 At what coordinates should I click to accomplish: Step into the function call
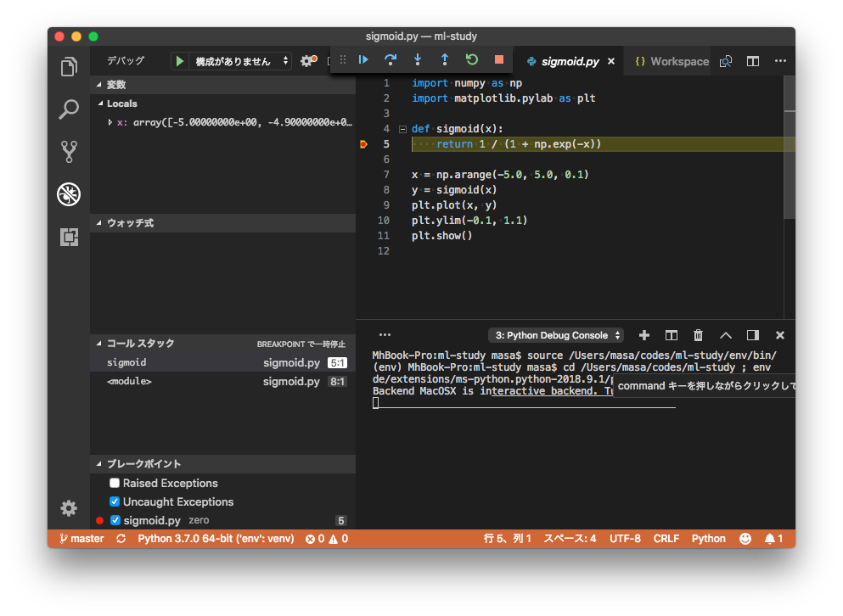(x=418, y=59)
